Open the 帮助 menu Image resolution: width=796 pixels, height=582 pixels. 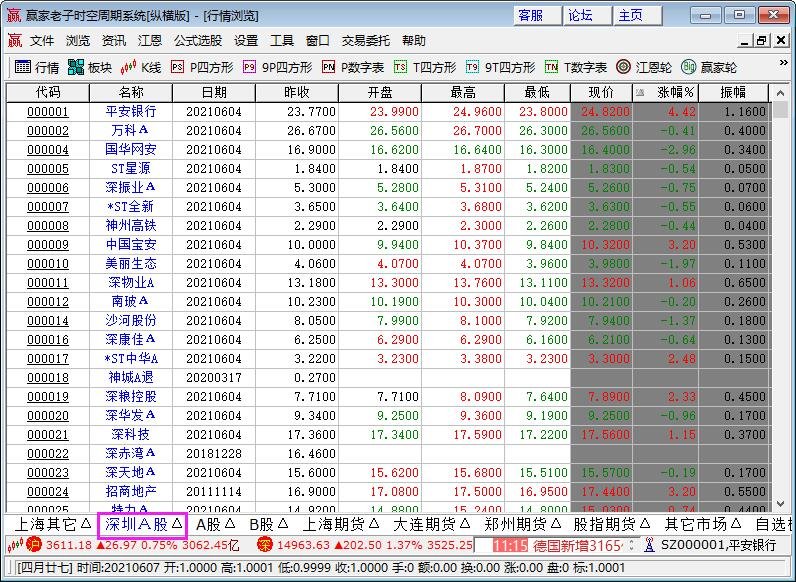pos(414,41)
